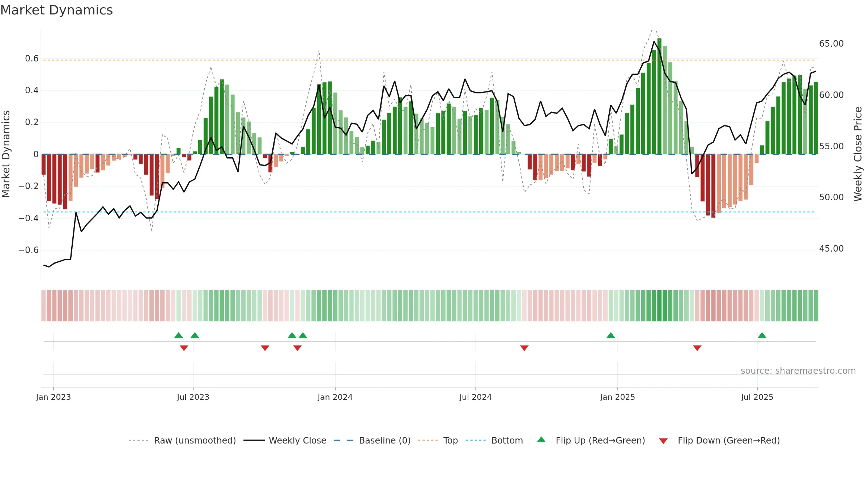The height and width of the screenshot is (488, 868).
Task: Click the Jan 2023 x-axis label
Action: [x=54, y=397]
